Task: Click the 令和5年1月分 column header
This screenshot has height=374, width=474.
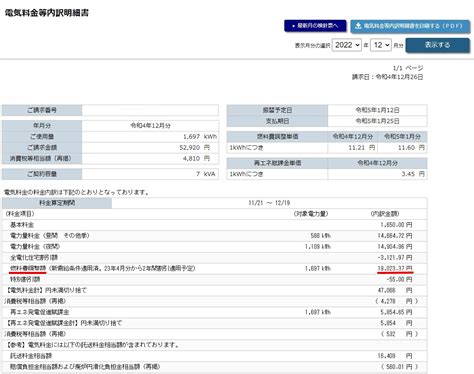Action: tap(402, 137)
